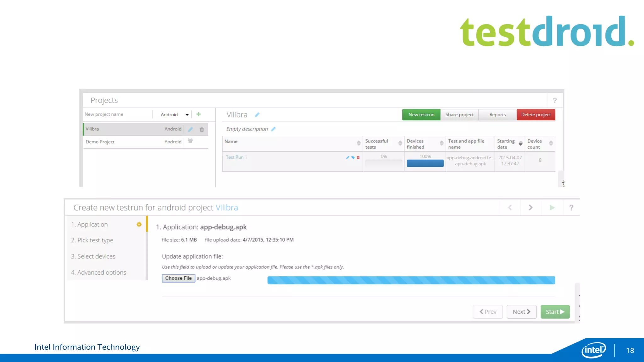Click the Choose File button
This screenshot has height=362, width=644.
[178, 278]
